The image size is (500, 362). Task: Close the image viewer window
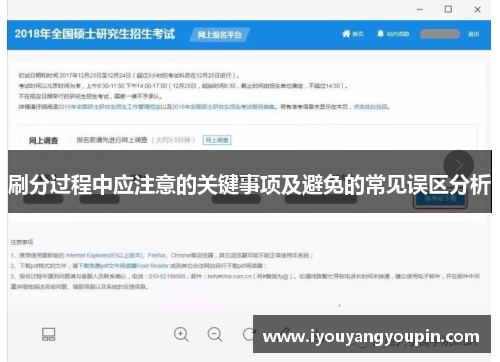click(x=477, y=9)
